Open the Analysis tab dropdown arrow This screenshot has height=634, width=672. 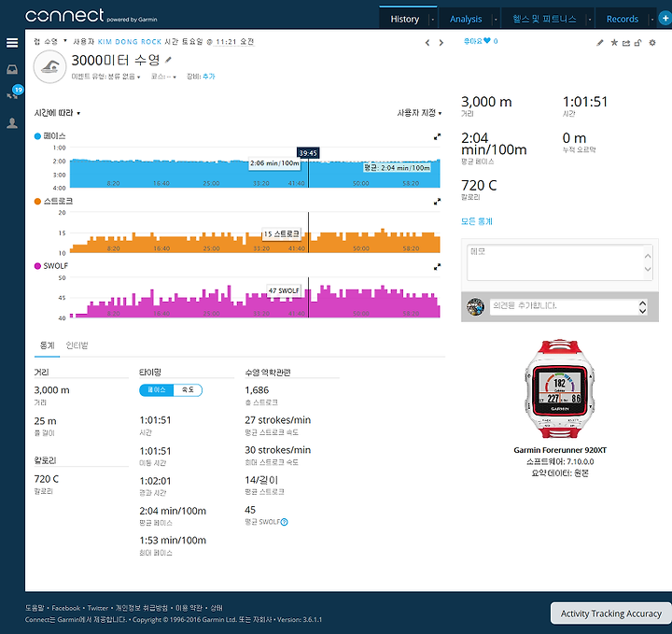click(496, 20)
